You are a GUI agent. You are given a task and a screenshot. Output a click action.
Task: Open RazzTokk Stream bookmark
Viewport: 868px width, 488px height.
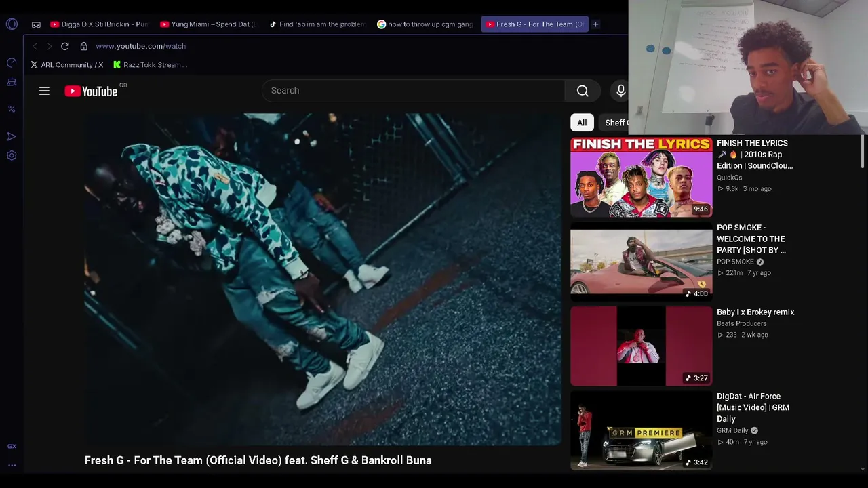[x=150, y=65]
